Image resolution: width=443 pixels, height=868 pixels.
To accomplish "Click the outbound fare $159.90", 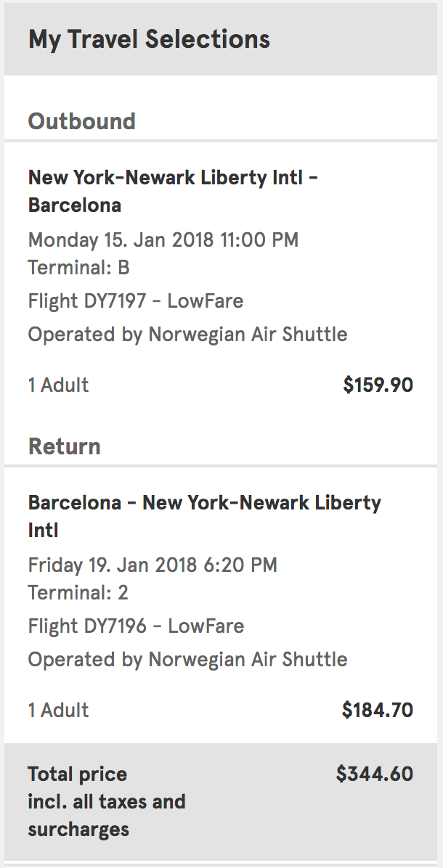I will 378,385.
